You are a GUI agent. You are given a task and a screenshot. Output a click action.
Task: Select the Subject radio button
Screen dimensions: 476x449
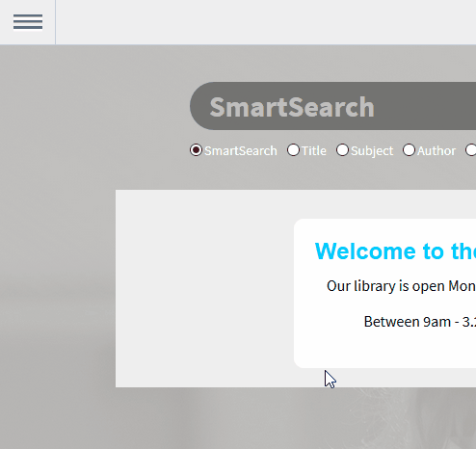click(342, 150)
